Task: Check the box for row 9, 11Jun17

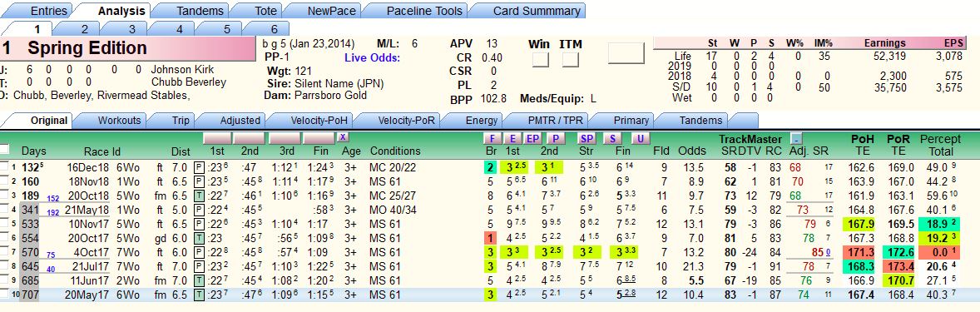Action: [x=4, y=280]
